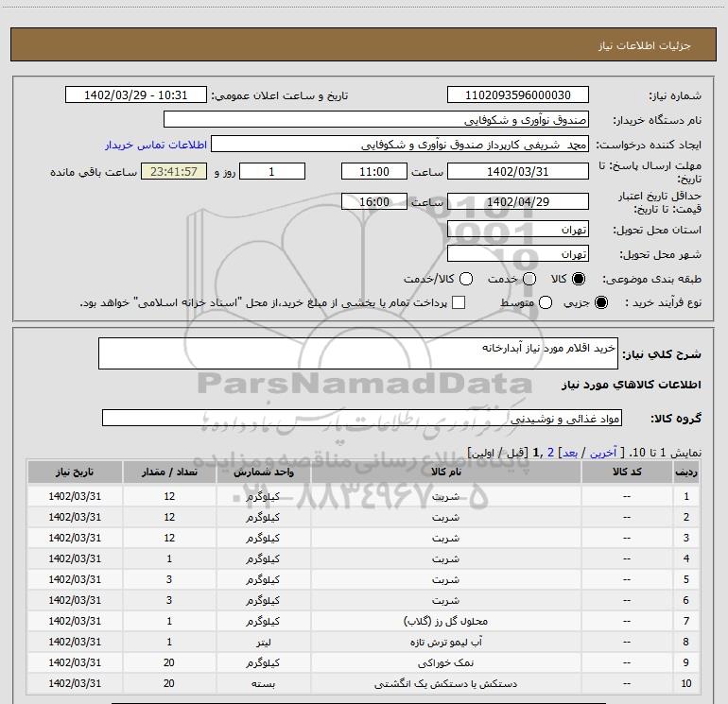Click the شربت name in row 1
The height and width of the screenshot is (704, 728).
[445, 496]
